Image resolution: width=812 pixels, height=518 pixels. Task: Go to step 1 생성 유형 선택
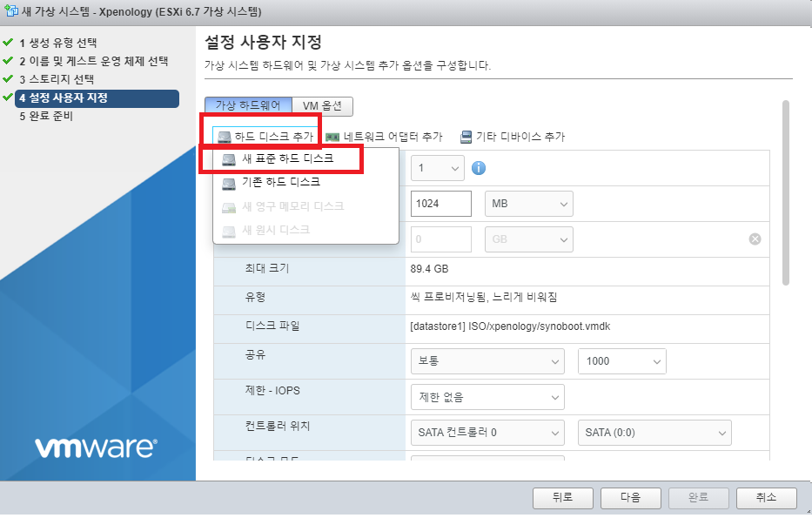pyautogui.click(x=58, y=43)
